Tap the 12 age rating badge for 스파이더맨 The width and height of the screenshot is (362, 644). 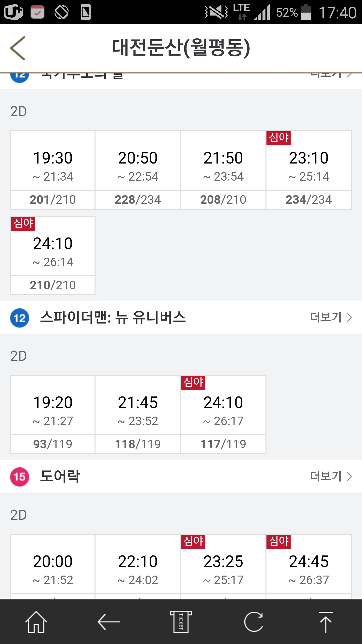[20, 318]
